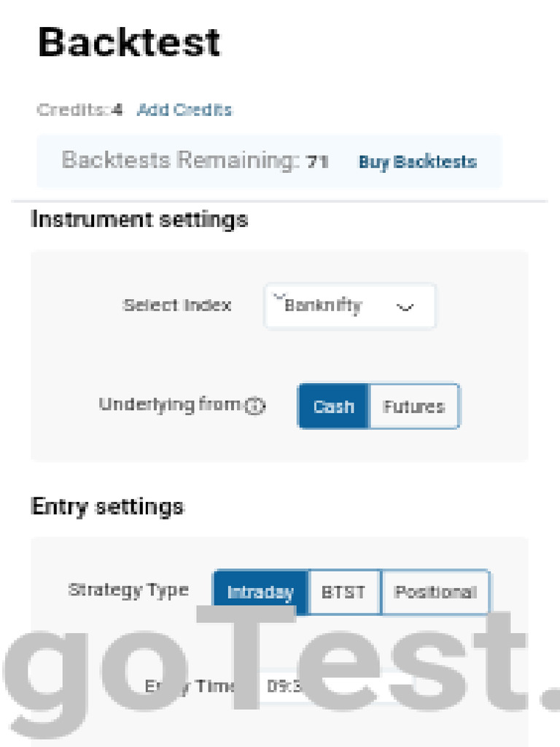The width and height of the screenshot is (560, 747).
Task: Click the Backtest page heading
Action: click(129, 42)
